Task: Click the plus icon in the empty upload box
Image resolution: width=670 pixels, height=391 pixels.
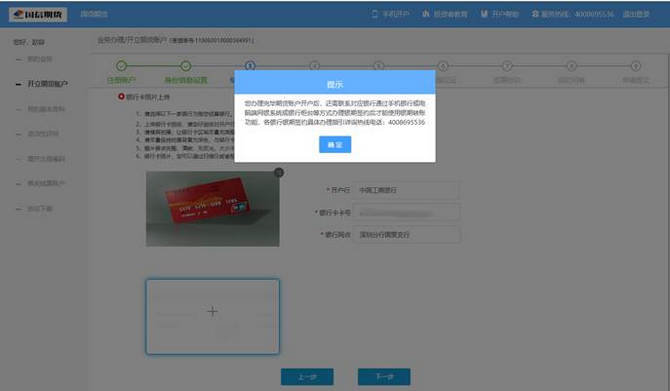Action: 212,311
